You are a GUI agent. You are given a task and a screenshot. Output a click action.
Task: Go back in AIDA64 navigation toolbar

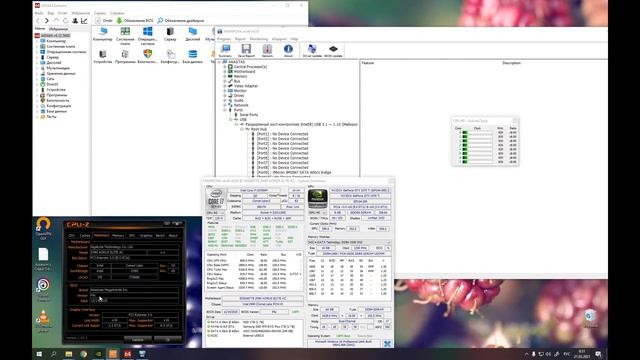pyautogui.click(x=38, y=20)
